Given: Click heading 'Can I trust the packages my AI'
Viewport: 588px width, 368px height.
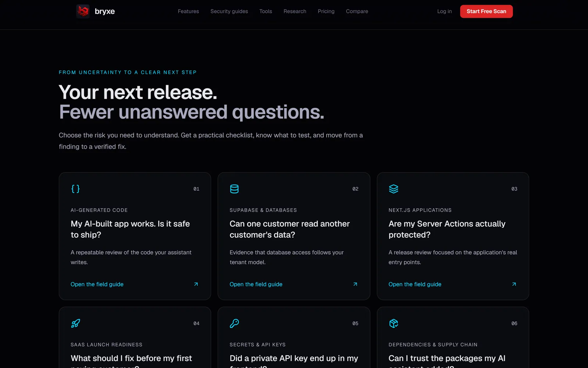Looking at the screenshot, I should 447,358.
